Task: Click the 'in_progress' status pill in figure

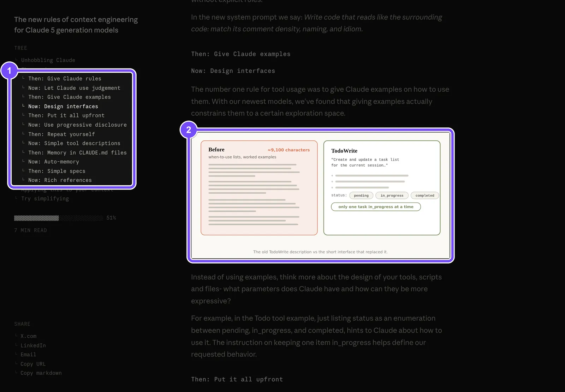Action: (x=392, y=195)
